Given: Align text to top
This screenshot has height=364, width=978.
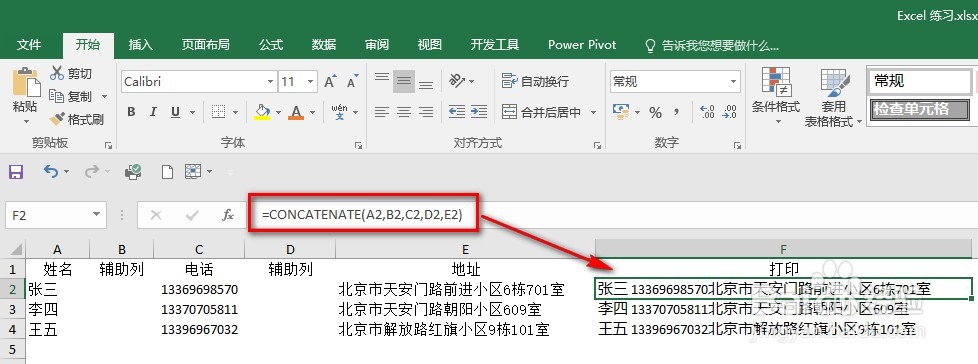Looking at the screenshot, I should pyautogui.click(x=382, y=80).
